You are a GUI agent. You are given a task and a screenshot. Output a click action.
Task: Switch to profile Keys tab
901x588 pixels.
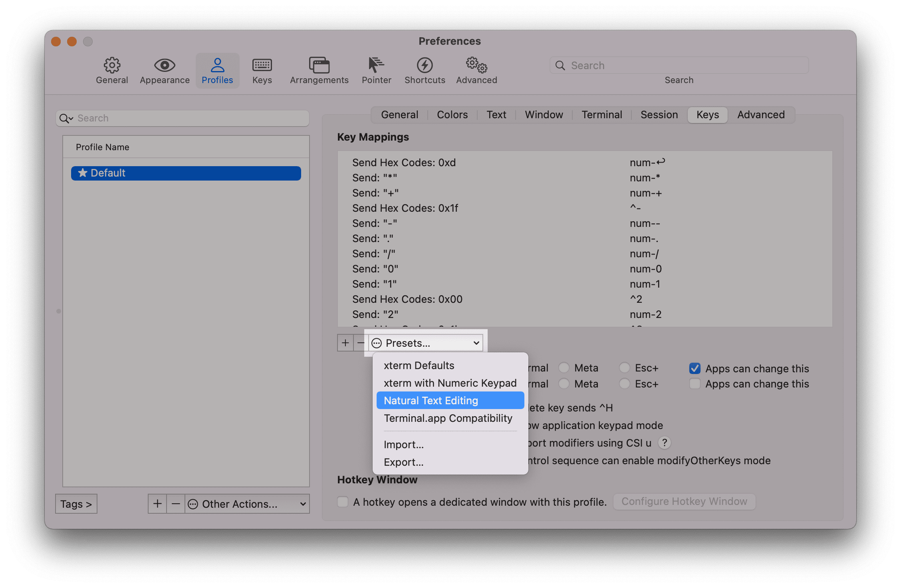click(x=707, y=115)
